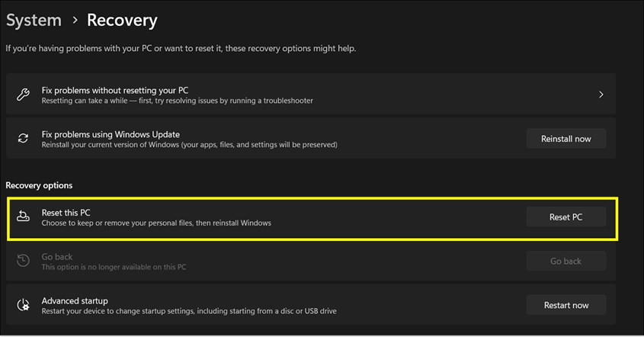Image resolution: width=644 pixels, height=337 pixels.
Task: Expand the troubleshooter row using its right chevron
Action: coord(601,95)
